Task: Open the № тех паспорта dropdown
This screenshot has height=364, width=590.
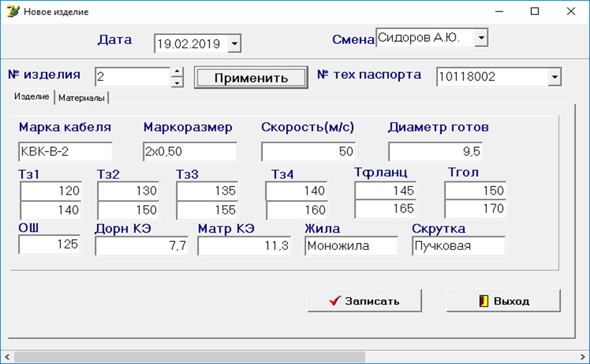Action: [x=554, y=77]
